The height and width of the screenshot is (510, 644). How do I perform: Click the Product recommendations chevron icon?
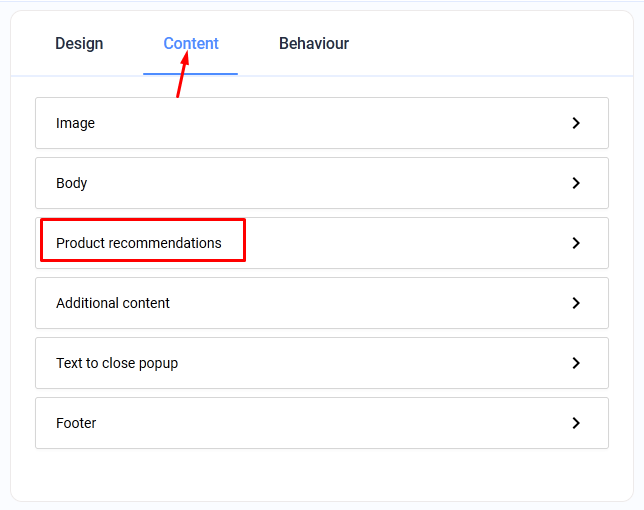click(576, 243)
